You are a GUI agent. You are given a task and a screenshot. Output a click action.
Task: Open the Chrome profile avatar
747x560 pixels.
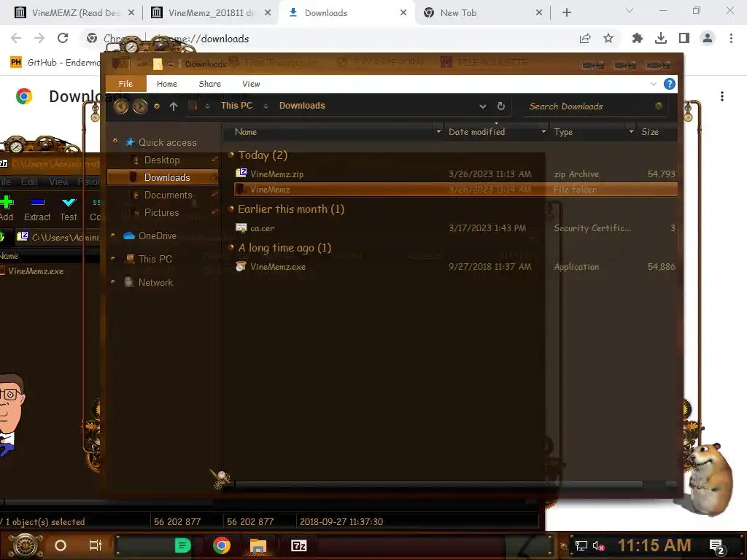click(x=708, y=38)
